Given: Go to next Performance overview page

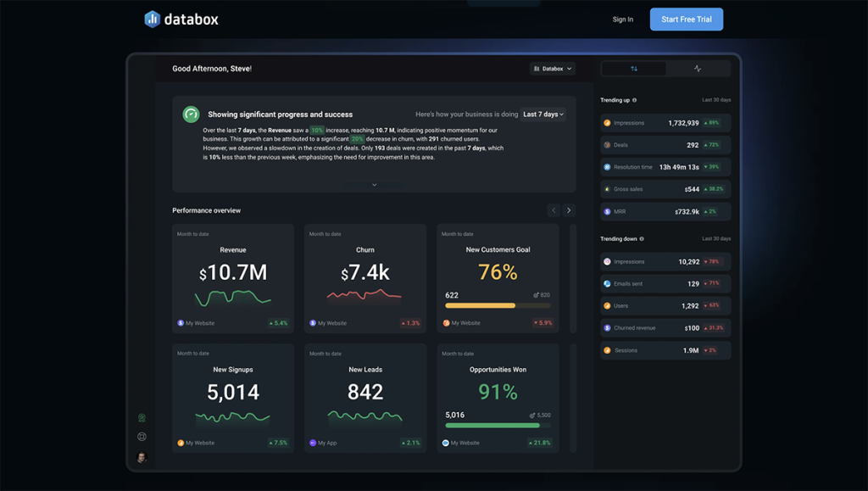Looking at the screenshot, I should point(569,210).
